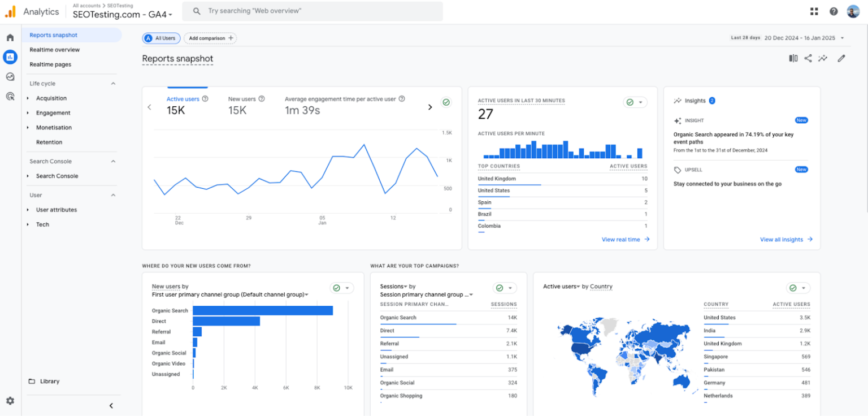
Task: Open the Home icon in the left rail
Action: pyautogui.click(x=10, y=36)
